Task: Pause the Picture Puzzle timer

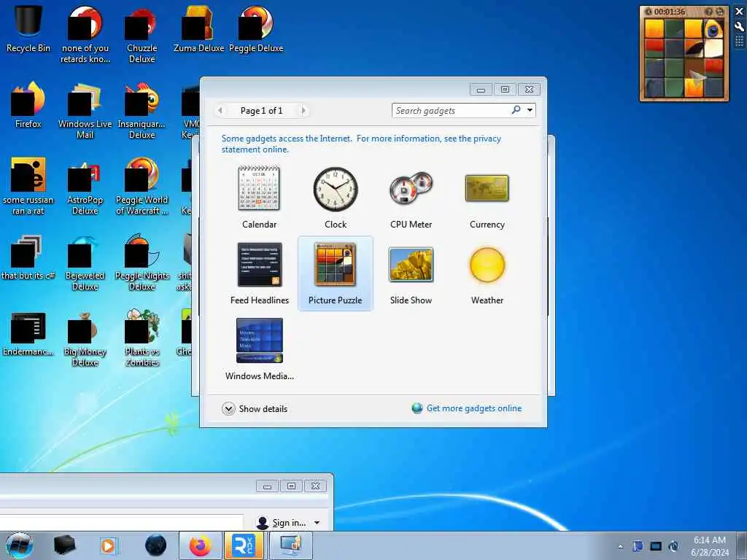Action: [649, 12]
